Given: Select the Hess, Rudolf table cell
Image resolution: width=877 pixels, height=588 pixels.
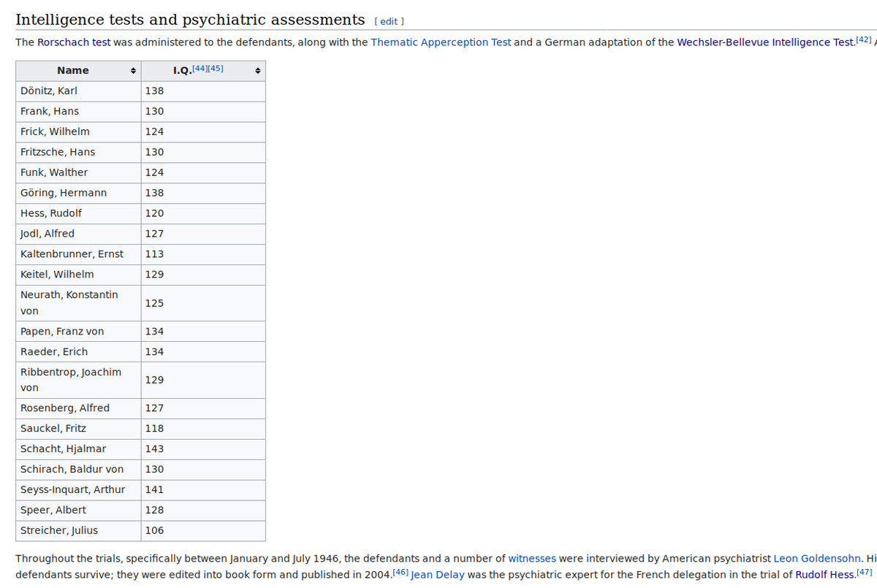Looking at the screenshot, I should (x=78, y=214).
